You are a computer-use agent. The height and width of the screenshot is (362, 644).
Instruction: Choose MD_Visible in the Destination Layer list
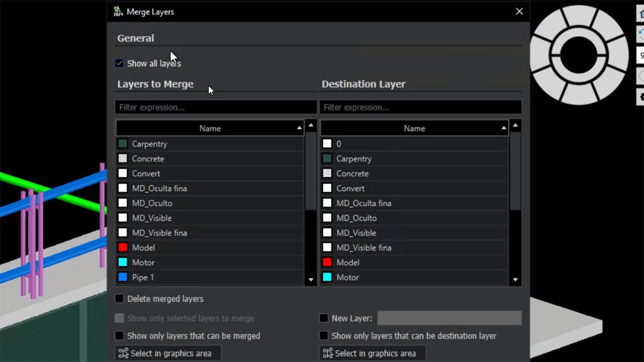(414, 233)
